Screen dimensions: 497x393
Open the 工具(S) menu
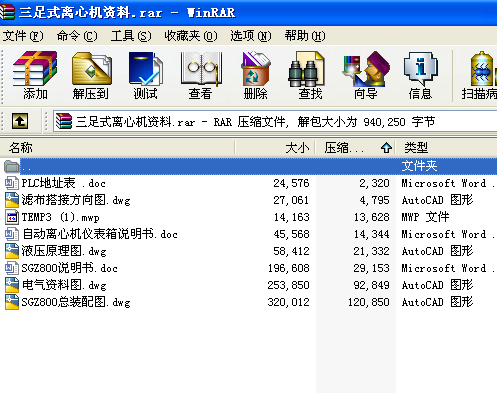(131, 36)
